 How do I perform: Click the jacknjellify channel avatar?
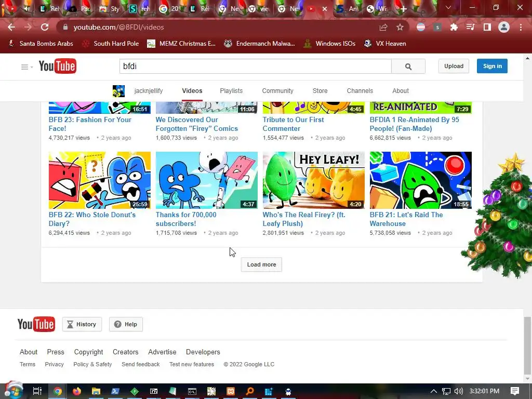click(x=119, y=91)
